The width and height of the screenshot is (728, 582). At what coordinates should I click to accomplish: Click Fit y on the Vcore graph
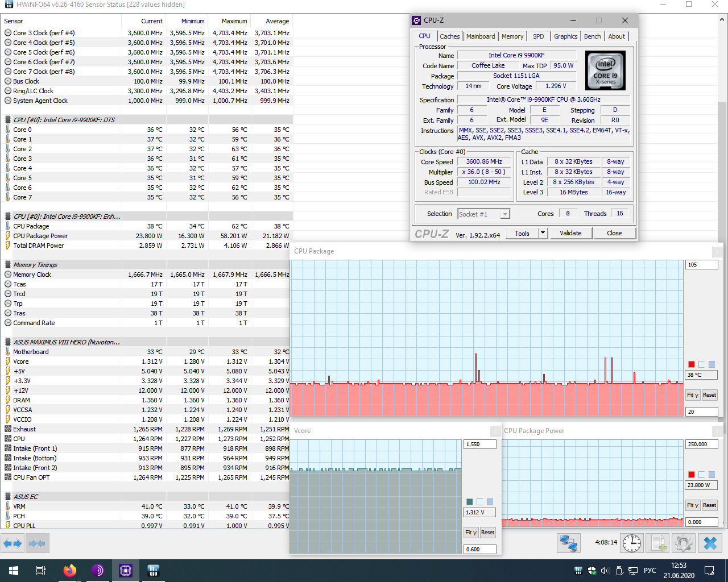(x=470, y=533)
